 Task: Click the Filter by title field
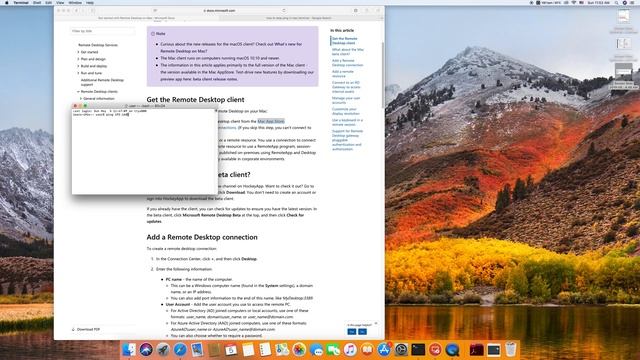point(102,31)
